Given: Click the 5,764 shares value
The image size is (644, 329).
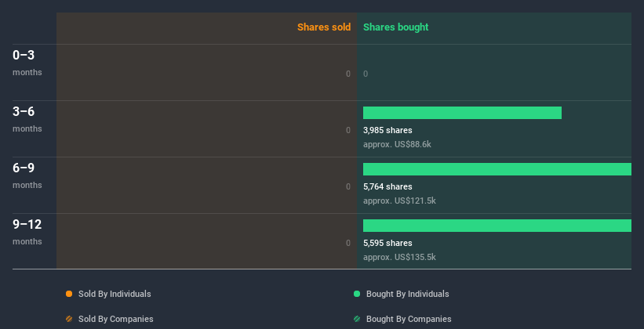Looking at the screenshot, I should 387,186.
